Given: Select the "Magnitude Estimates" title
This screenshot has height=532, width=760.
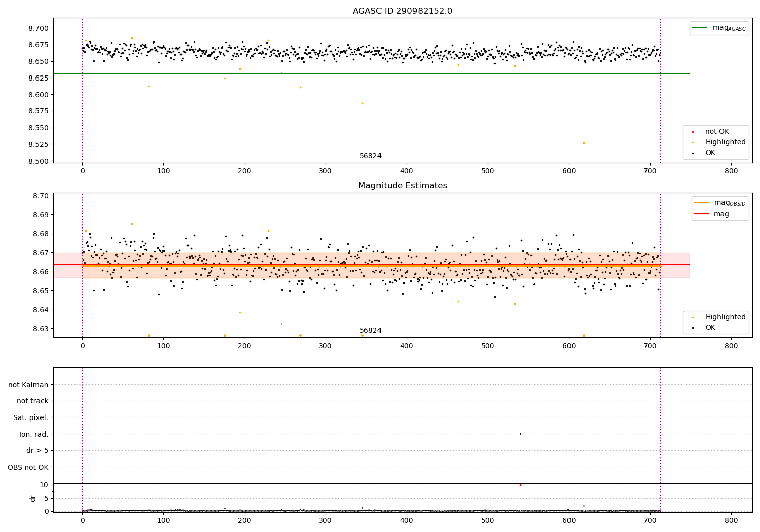Looking at the screenshot, I should pyautogui.click(x=402, y=186).
